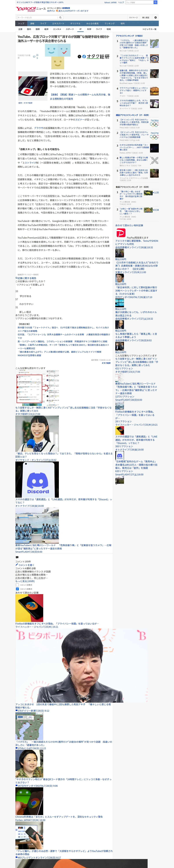Click ログイン link near logo
The image size is (174, 868).
[51, 11]
